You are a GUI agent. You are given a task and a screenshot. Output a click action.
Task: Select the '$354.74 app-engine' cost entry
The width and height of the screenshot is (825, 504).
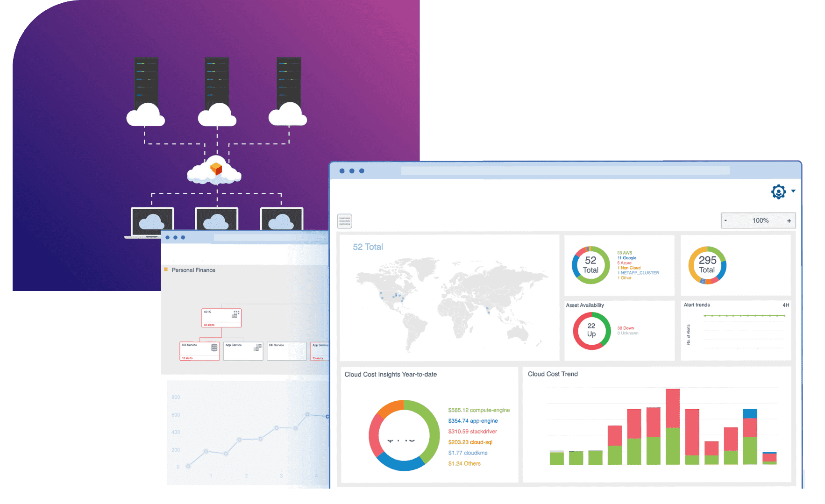(473, 421)
